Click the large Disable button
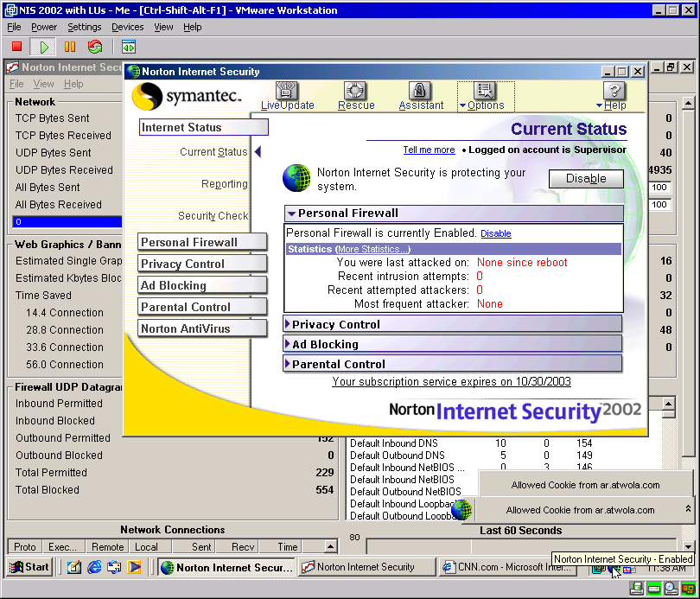700x599 pixels. click(586, 179)
